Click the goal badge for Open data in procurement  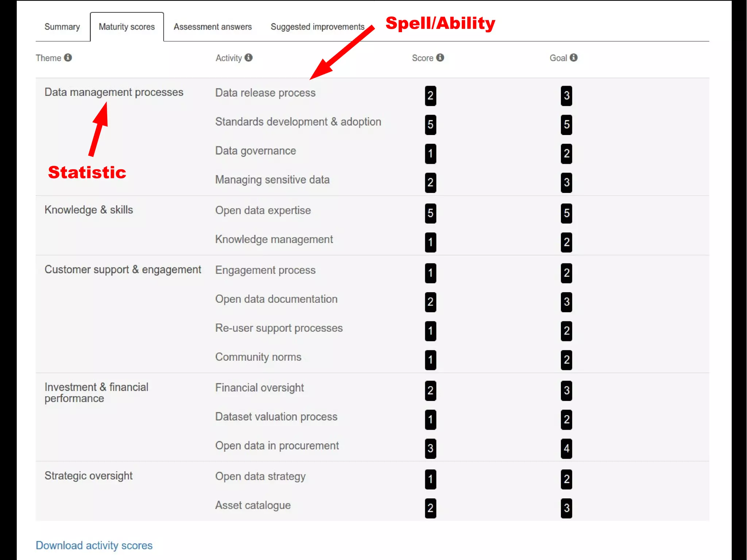(566, 448)
